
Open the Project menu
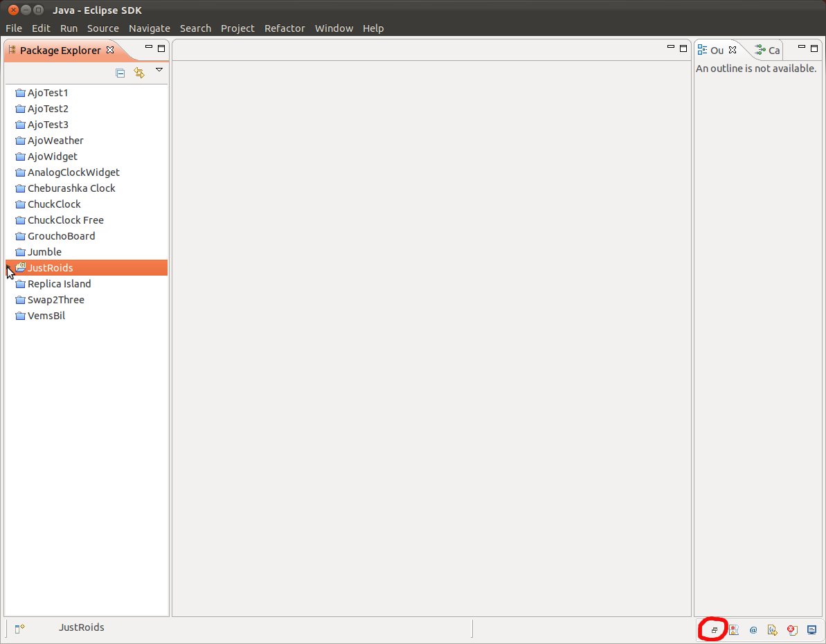coord(237,28)
